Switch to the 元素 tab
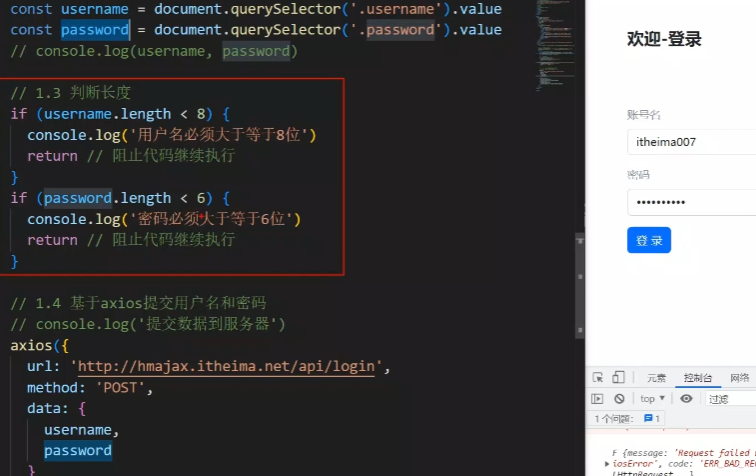 click(656, 378)
